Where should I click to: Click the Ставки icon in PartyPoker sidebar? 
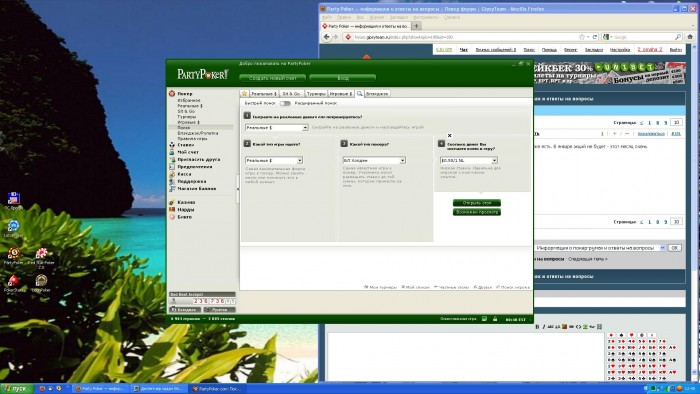172,145
